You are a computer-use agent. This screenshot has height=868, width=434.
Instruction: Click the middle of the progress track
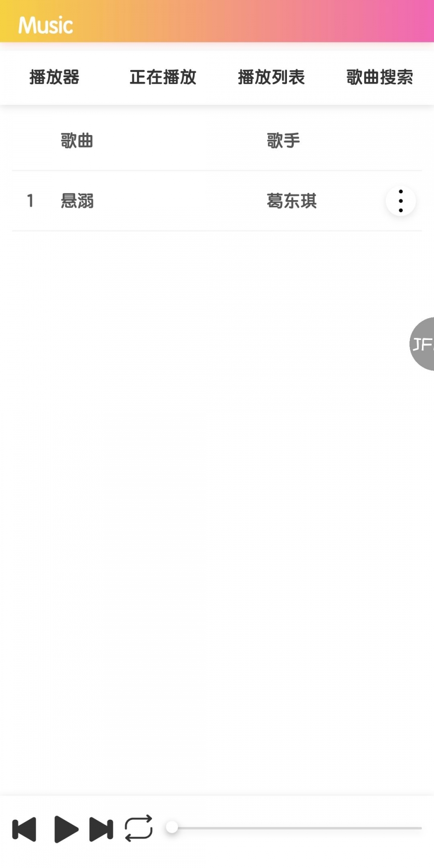pyautogui.click(x=296, y=828)
